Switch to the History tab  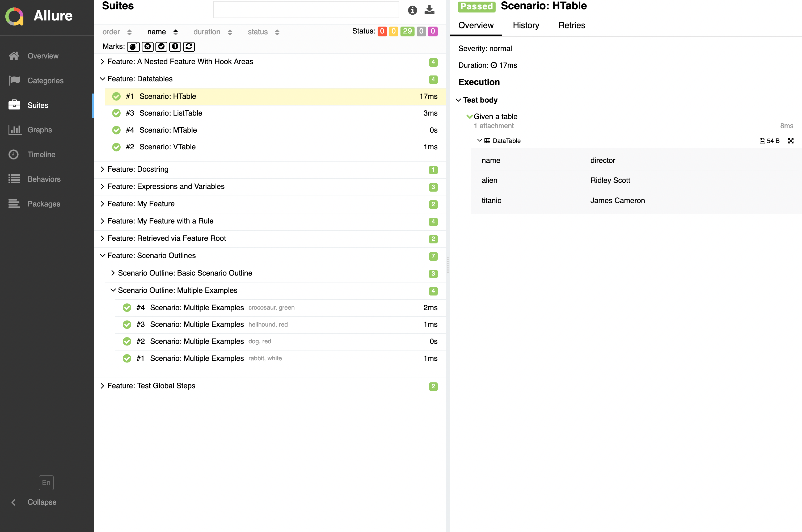(526, 26)
